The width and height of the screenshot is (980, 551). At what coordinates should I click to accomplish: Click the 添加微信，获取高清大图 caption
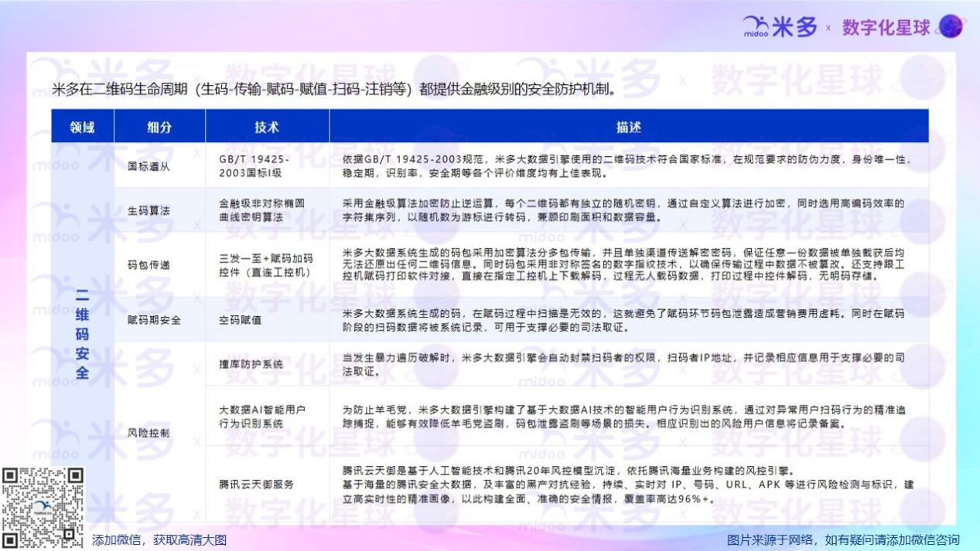click(159, 540)
